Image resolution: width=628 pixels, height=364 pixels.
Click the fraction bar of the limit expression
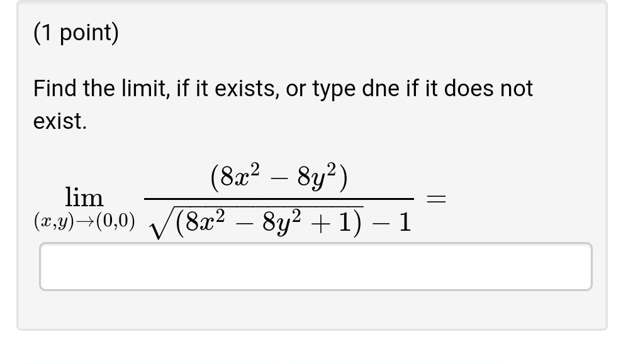[x=277, y=198]
